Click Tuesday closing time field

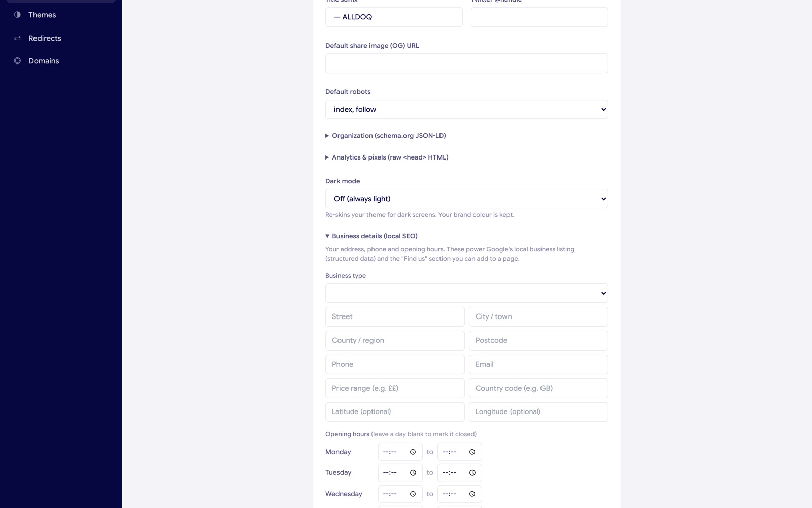tap(459, 473)
